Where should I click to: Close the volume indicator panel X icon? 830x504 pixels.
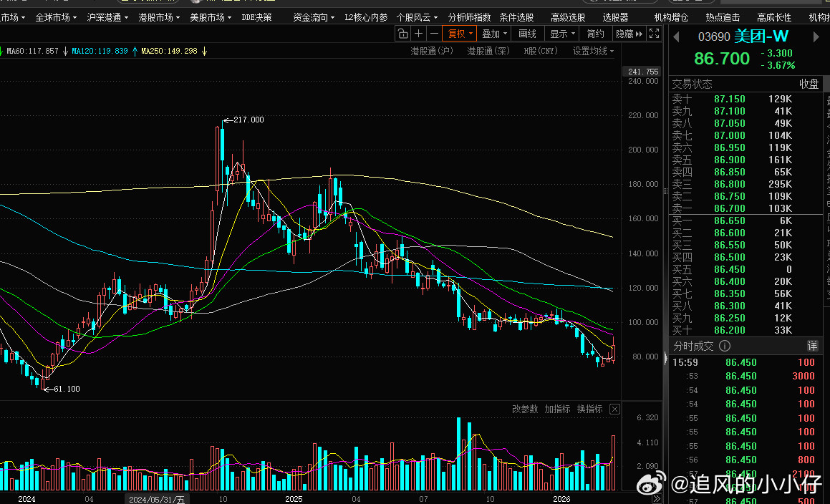tap(614, 409)
